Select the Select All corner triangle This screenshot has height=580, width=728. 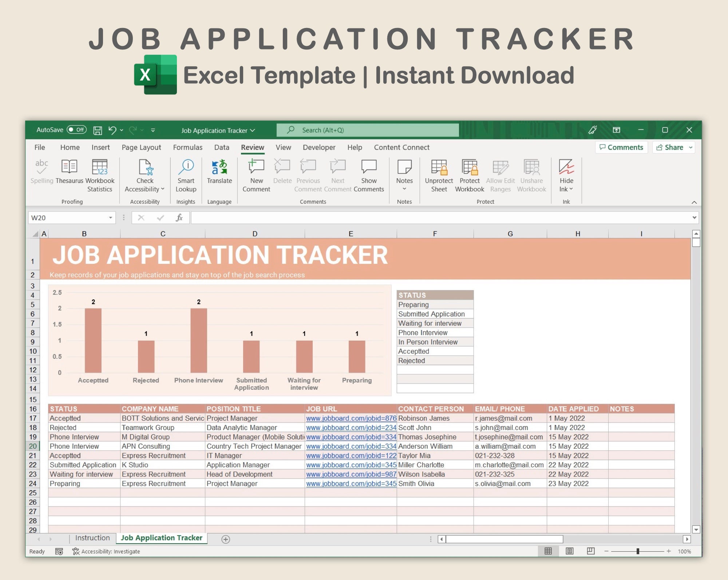tap(35, 234)
